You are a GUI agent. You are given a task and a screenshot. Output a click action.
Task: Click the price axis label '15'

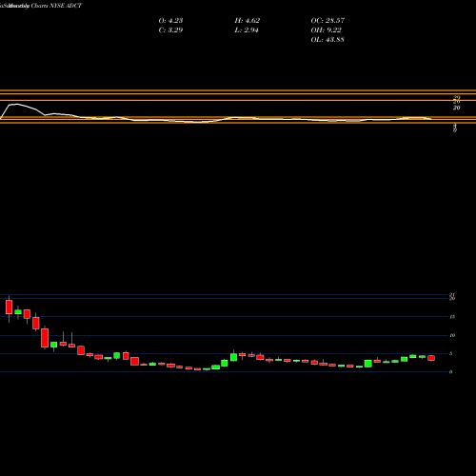click(452, 317)
